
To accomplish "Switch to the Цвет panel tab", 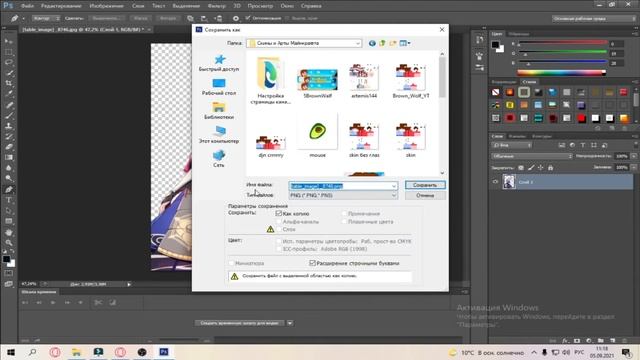I will click(x=497, y=34).
